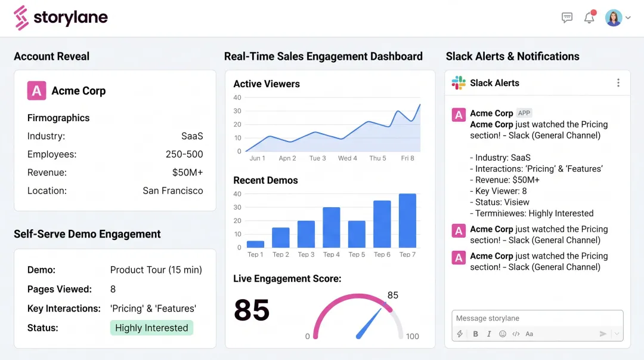
Task: Click the Fri 8 label on Active Viewers chart
Action: click(x=407, y=158)
